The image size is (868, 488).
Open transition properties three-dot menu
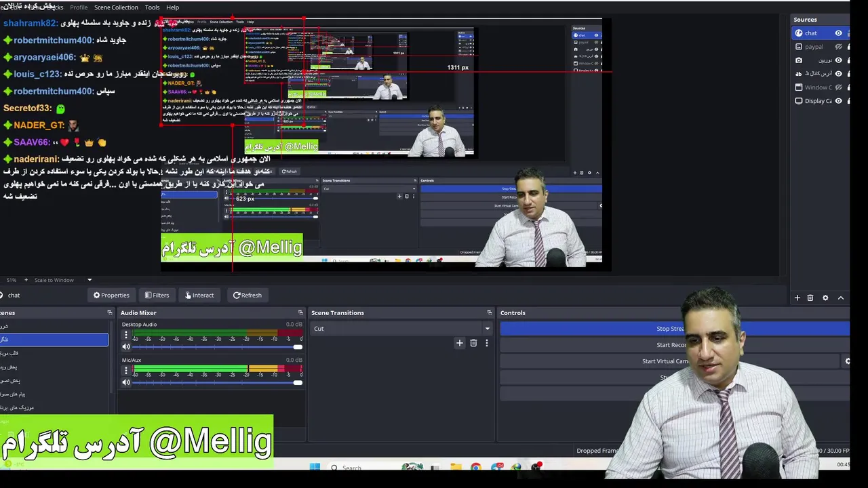click(x=486, y=343)
